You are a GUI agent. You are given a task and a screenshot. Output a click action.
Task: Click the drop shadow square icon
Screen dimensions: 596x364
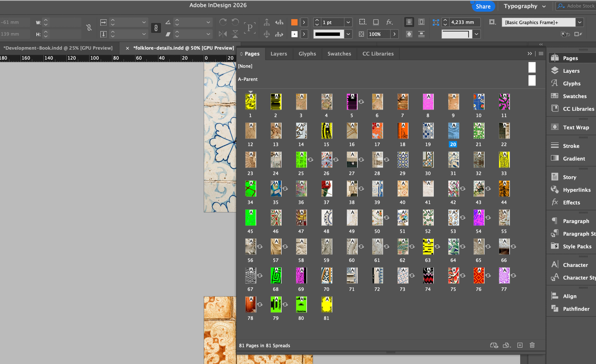(x=376, y=22)
